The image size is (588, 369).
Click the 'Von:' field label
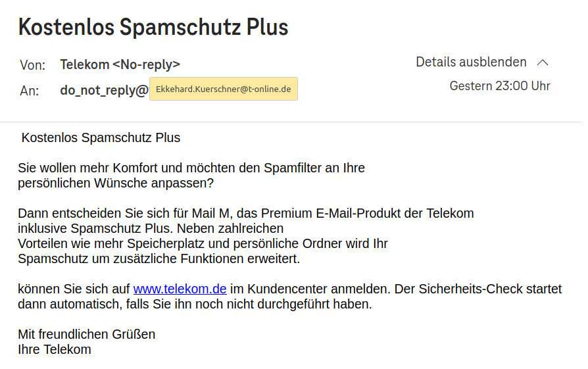pos(33,65)
